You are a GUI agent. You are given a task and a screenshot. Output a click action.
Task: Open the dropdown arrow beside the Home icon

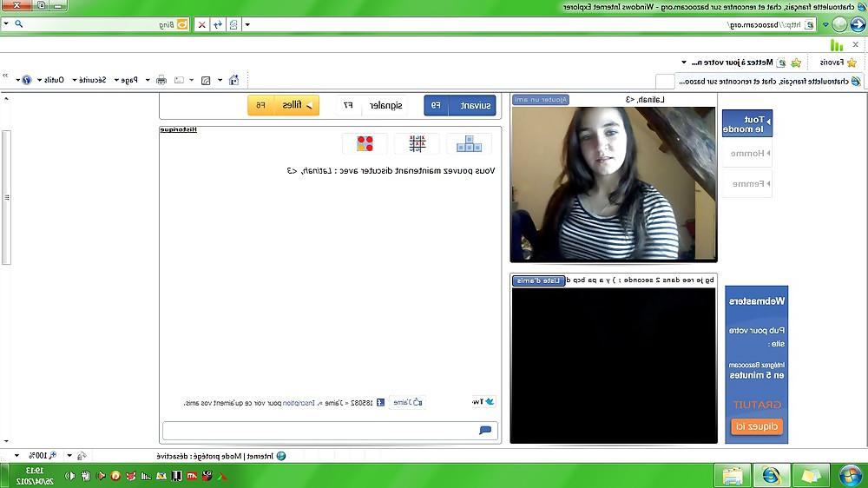click(220, 80)
